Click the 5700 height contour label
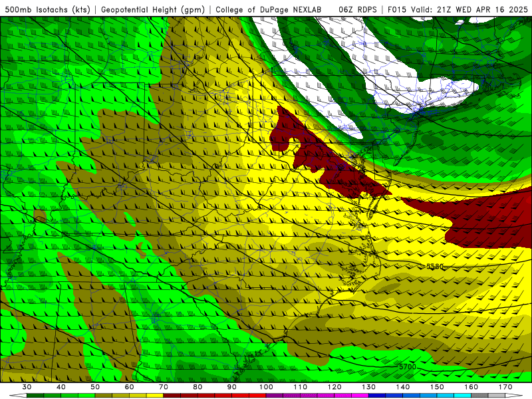532x399 pixels. (x=407, y=367)
